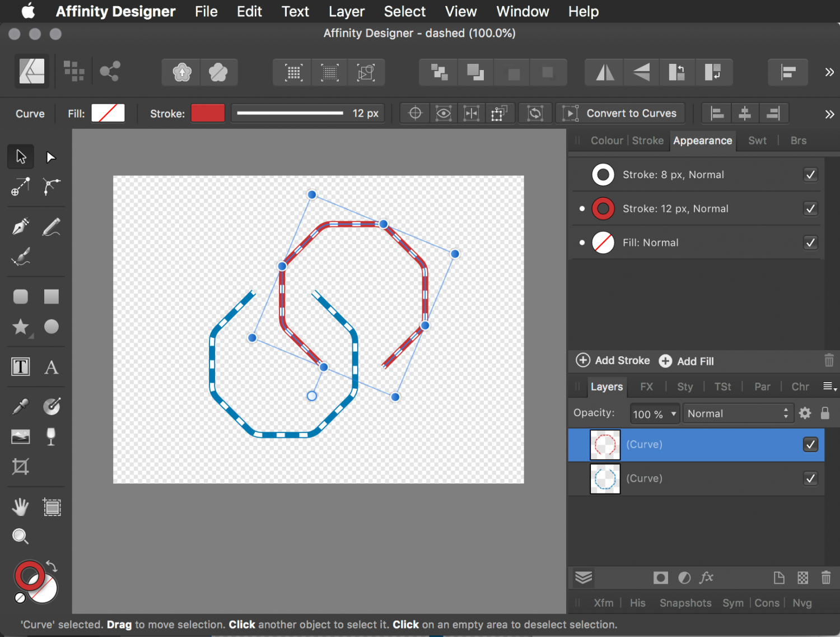Choose the Artistic Text tool

(x=51, y=368)
